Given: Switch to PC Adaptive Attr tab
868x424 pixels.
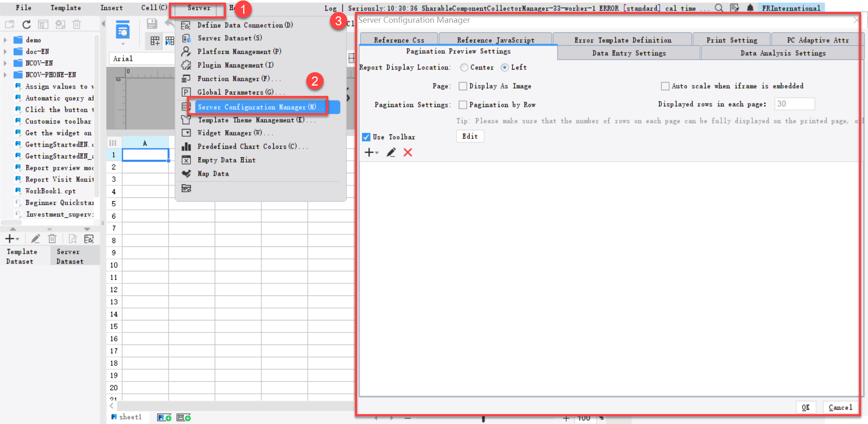Looking at the screenshot, I should pyautogui.click(x=818, y=40).
